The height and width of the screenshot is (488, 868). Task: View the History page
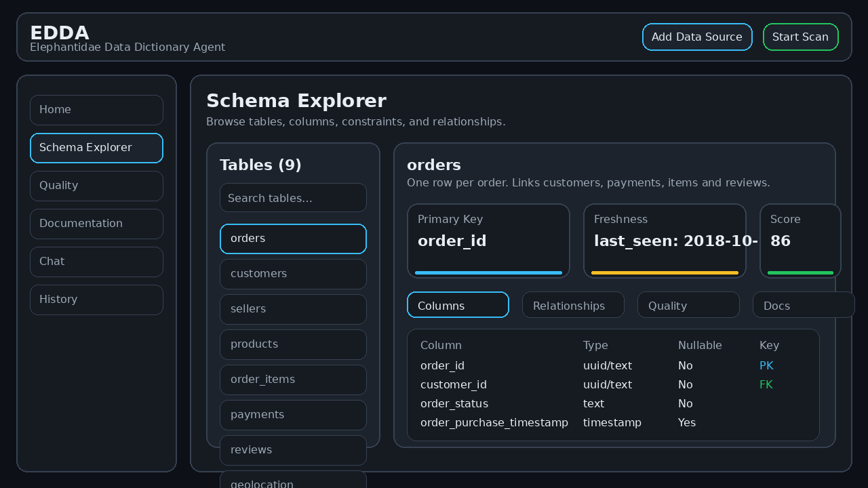click(96, 299)
